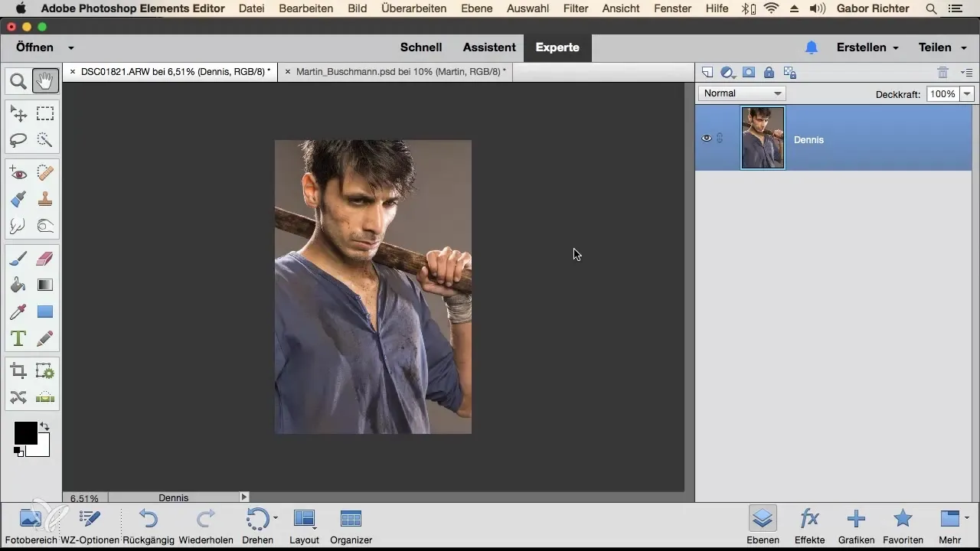Screen dimensions: 980x551
Task: Select the Smart Brush tool
Action: tap(18, 200)
